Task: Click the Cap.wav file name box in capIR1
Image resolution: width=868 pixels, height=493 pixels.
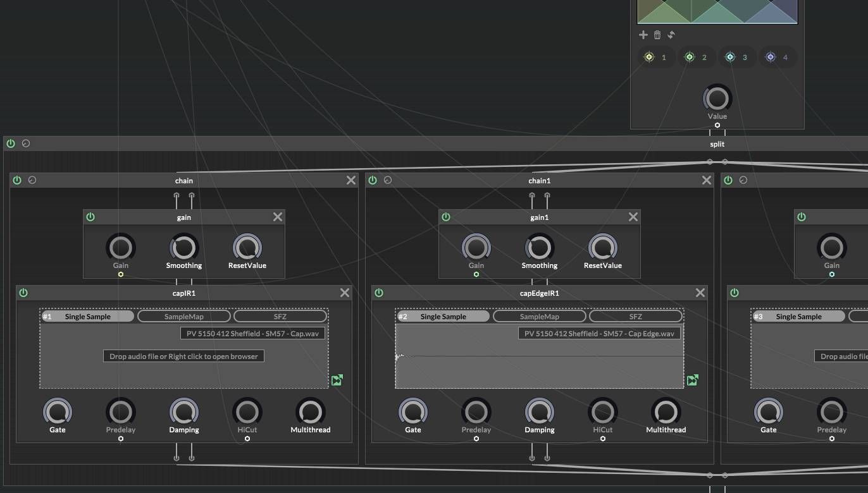Action: [x=252, y=333]
